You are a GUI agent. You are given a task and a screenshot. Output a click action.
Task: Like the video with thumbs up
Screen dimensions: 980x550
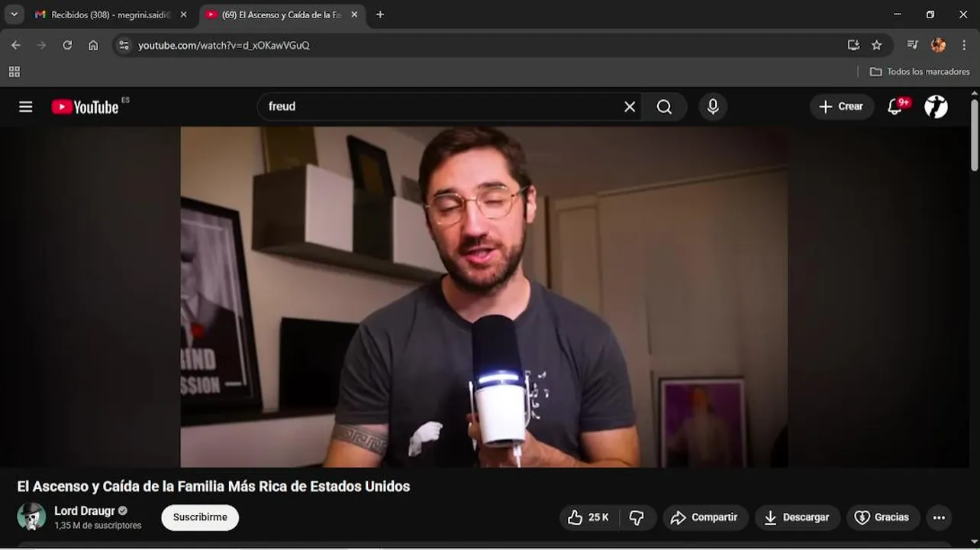tap(588, 518)
